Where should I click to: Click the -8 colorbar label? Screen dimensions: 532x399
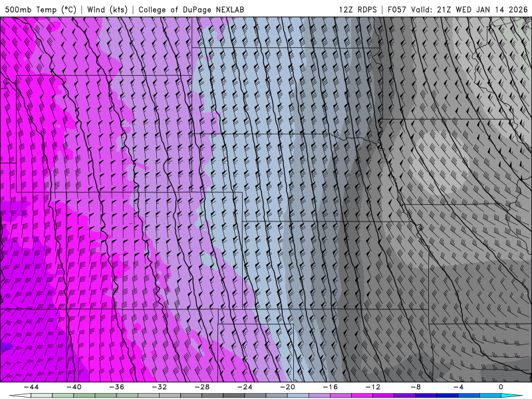(x=415, y=387)
